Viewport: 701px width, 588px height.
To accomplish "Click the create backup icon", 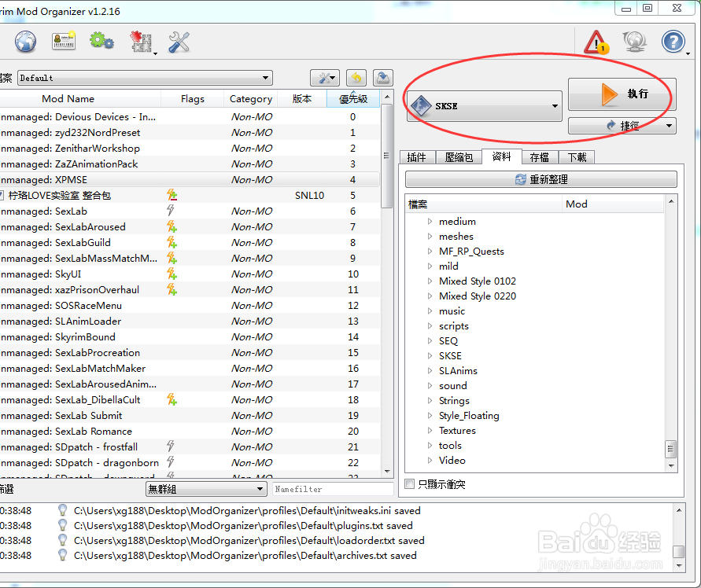I will [x=382, y=78].
